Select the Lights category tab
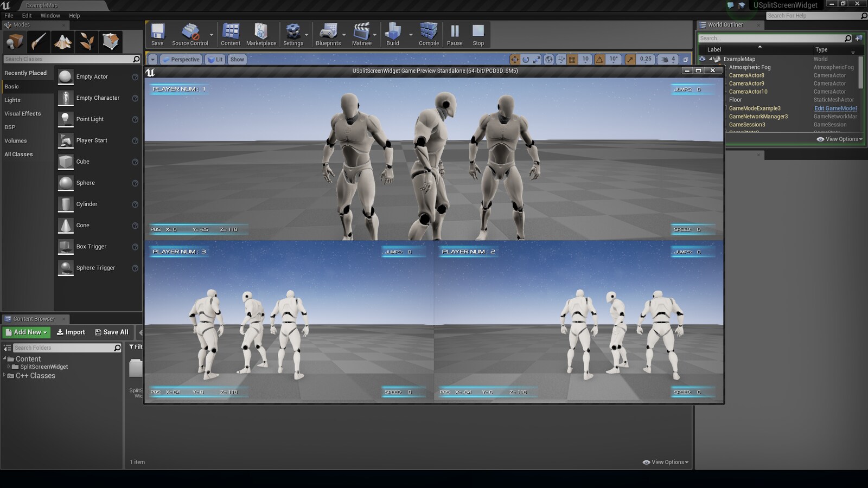This screenshot has width=868, height=488. [12, 100]
